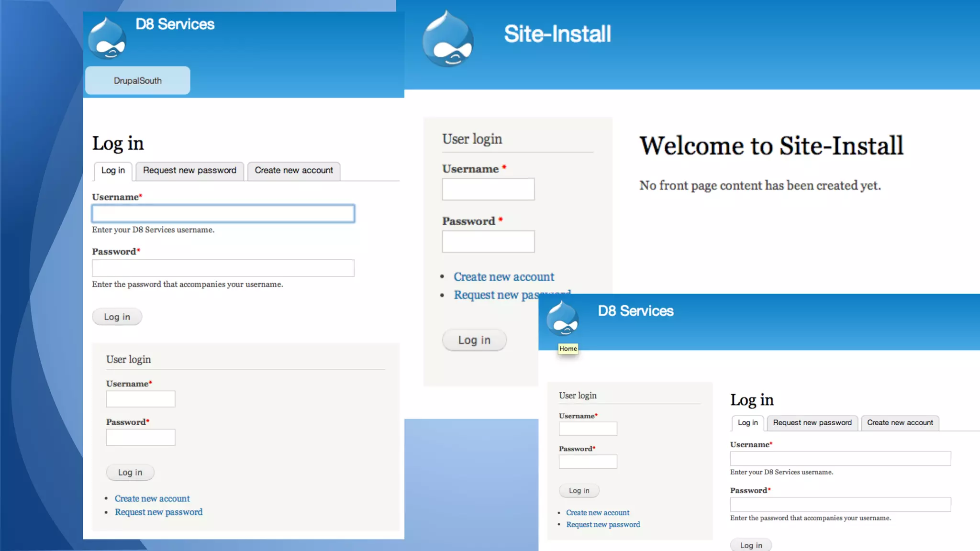Image resolution: width=980 pixels, height=551 pixels.
Task: Click 'No front page content has been created yet.' text
Action: click(760, 186)
